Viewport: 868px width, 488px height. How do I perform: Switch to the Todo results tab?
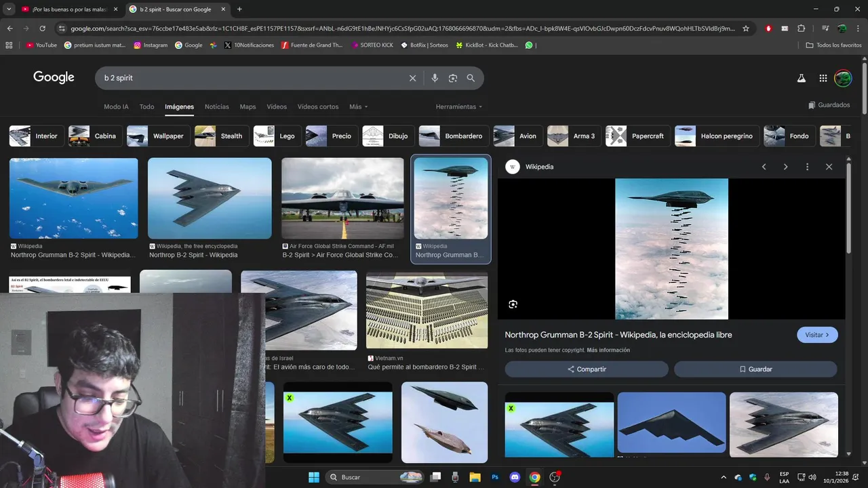point(146,107)
